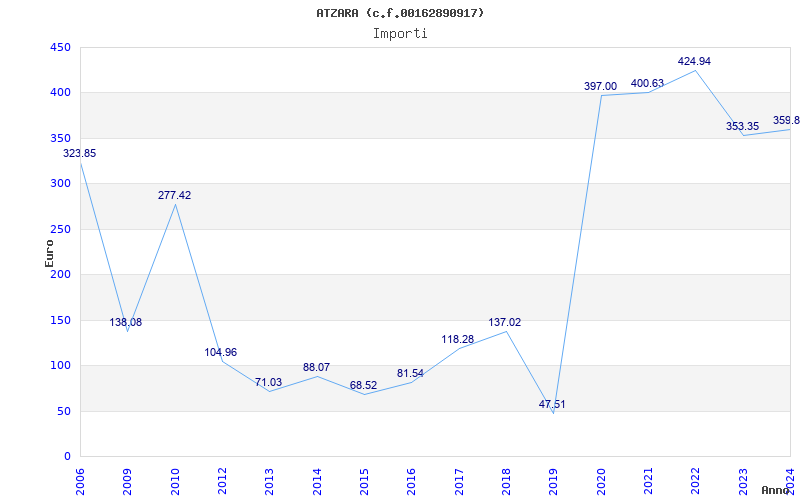
Task: Select the 81.54 data label
Action: click(x=410, y=373)
